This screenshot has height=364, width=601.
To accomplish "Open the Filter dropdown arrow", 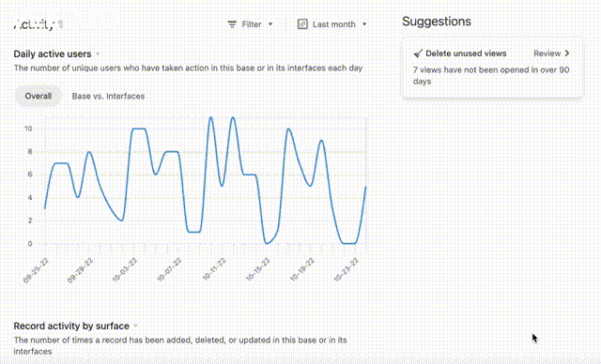I will point(270,24).
